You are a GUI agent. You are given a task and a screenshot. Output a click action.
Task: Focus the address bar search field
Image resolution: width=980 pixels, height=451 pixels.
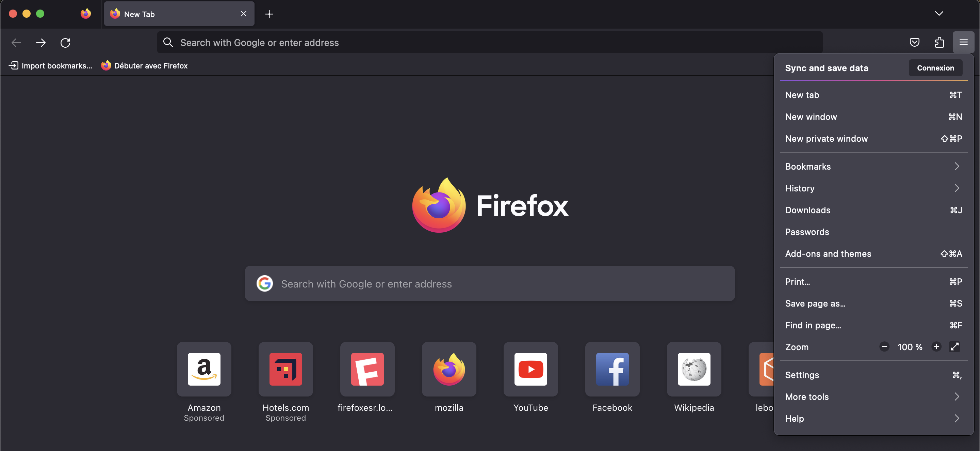[490, 42]
